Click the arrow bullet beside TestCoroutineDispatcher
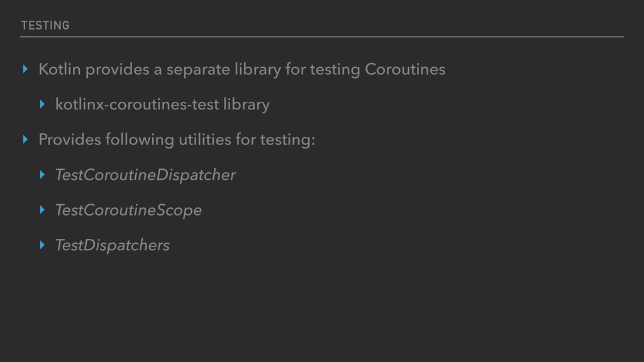 [x=42, y=175]
